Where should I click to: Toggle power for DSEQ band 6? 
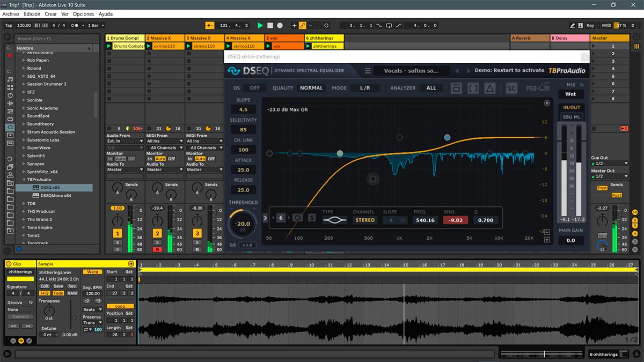pos(298,218)
